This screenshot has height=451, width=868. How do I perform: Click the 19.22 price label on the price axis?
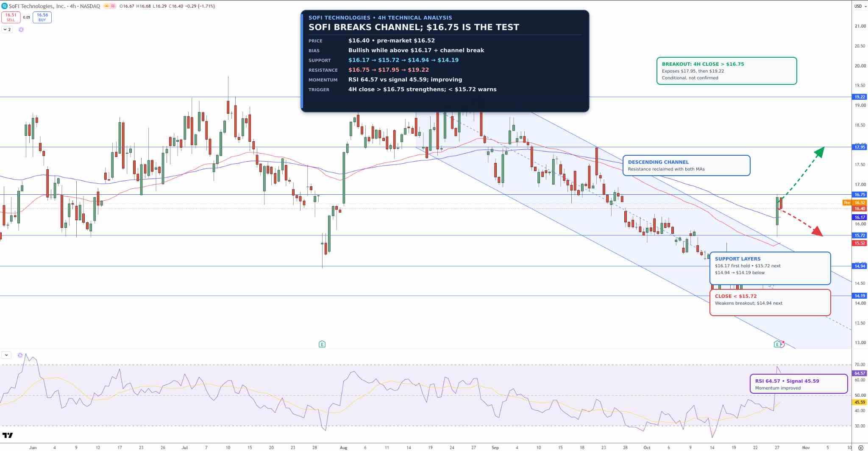point(860,97)
